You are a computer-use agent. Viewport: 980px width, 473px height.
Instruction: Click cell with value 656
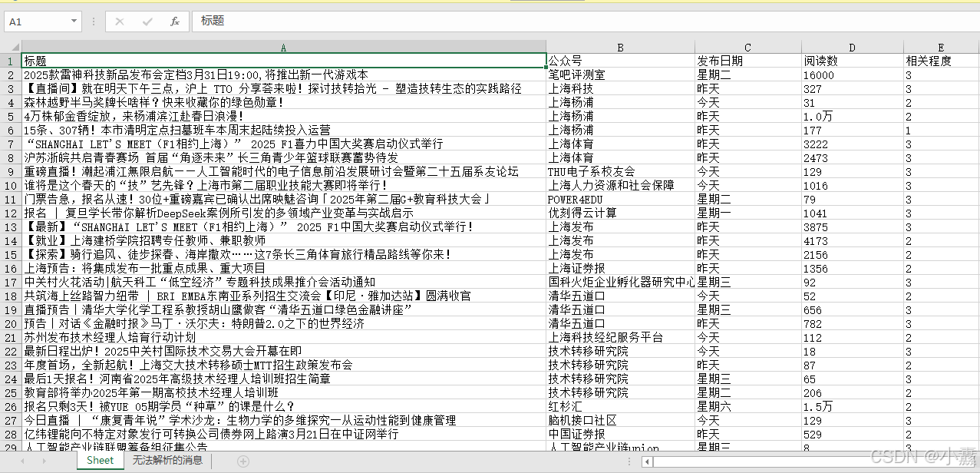[852, 309]
